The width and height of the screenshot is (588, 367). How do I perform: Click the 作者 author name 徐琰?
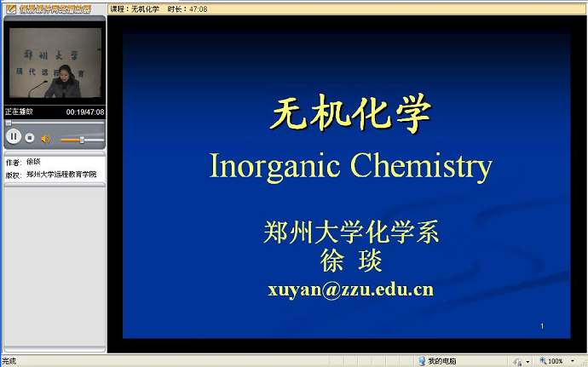(x=33, y=162)
